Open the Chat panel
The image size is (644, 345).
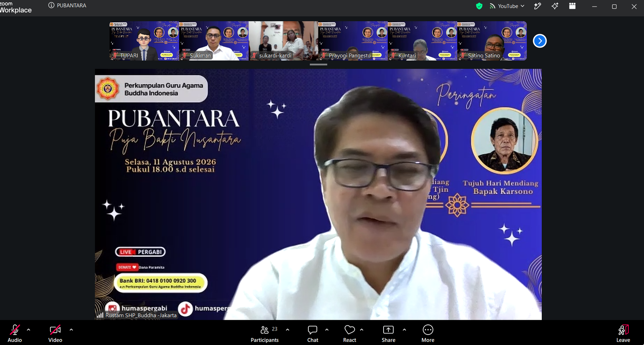coord(313,333)
